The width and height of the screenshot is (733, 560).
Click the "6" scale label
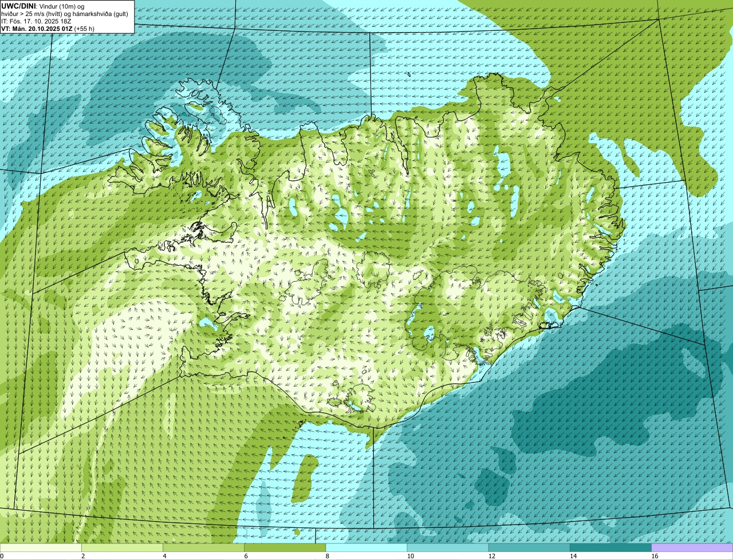(246, 556)
